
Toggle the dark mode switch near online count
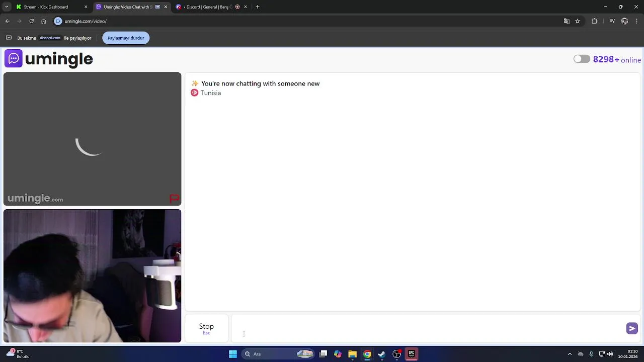coord(582,59)
